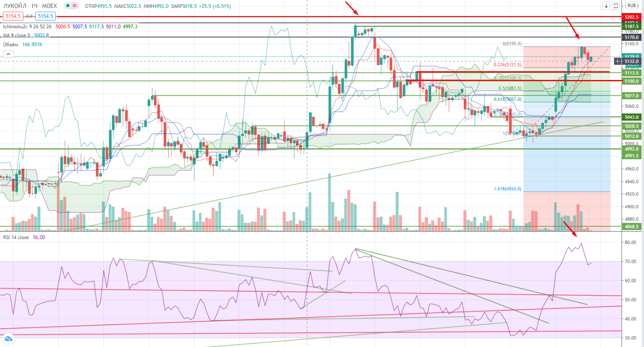Screen dimensions: 644x347
Task: Click the red sell price 5154.5 button
Action: (x=12, y=16)
